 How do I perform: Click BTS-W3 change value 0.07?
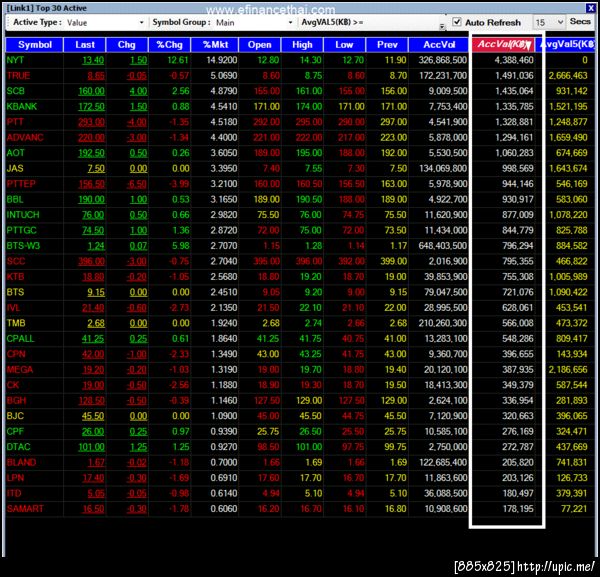[x=138, y=246]
